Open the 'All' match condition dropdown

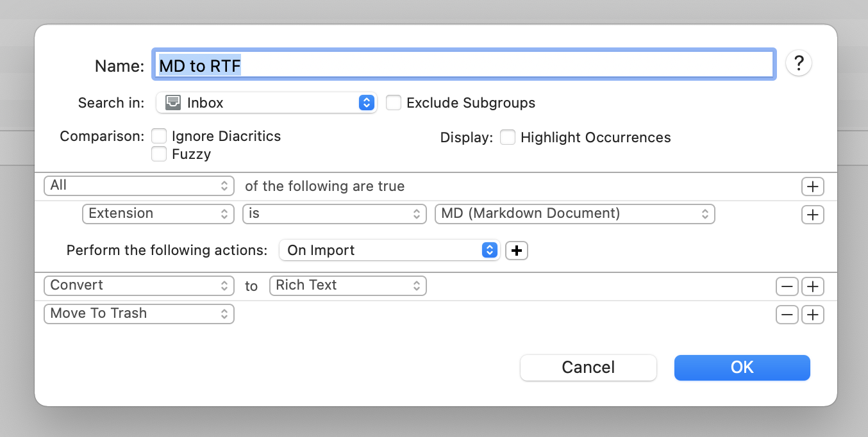click(x=138, y=186)
